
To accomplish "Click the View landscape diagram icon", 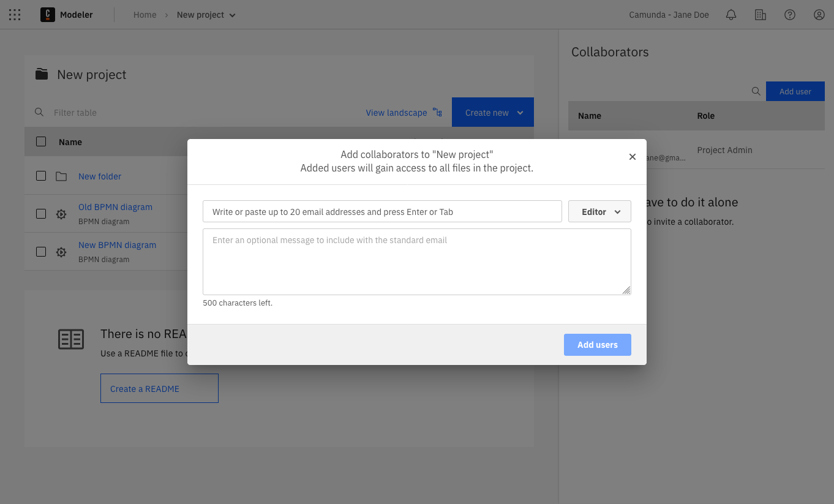I will 437,112.
